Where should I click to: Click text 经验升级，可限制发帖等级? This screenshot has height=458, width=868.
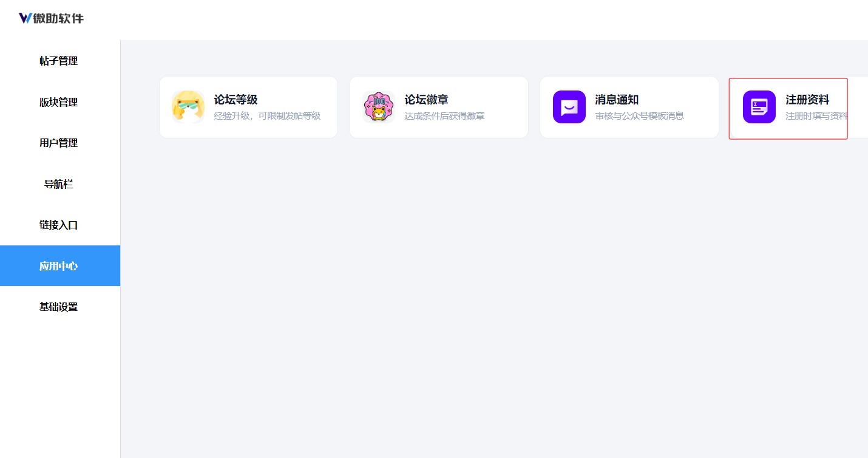(x=267, y=116)
